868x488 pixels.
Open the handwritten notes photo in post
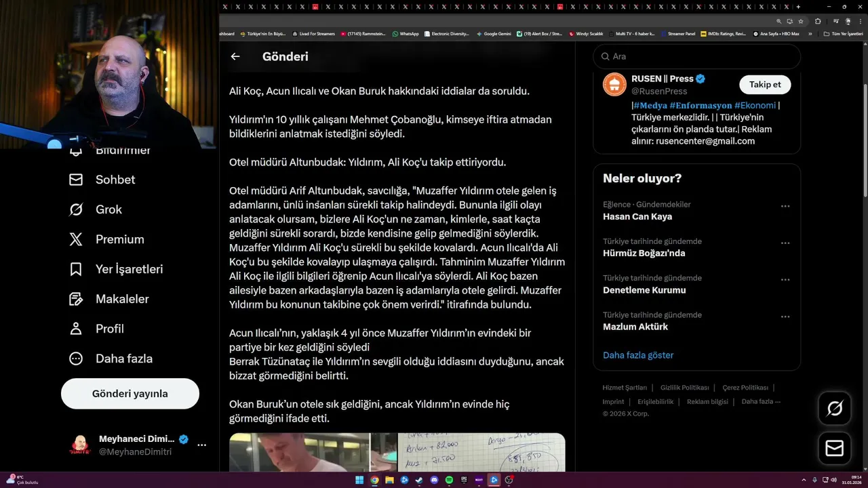click(x=481, y=453)
